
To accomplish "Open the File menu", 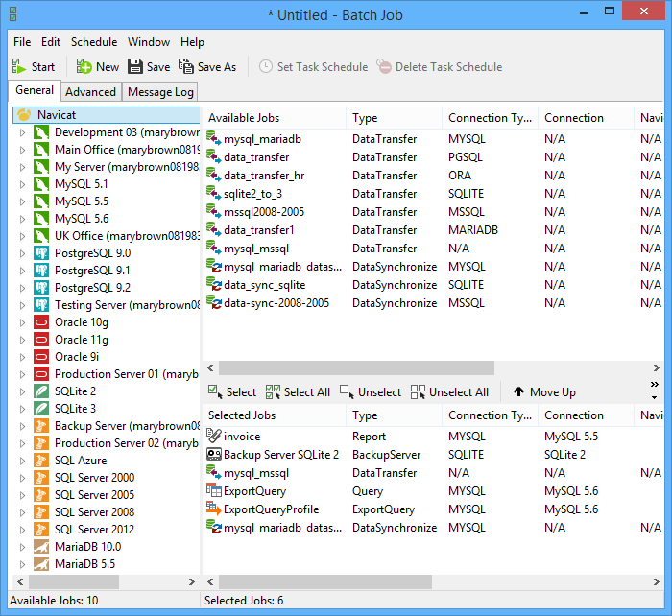I will 22,42.
